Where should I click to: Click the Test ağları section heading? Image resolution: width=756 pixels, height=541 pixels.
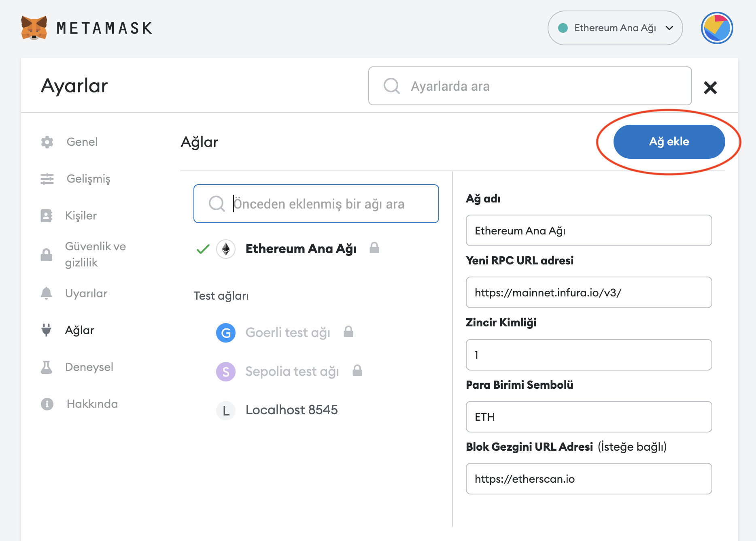pos(221,296)
